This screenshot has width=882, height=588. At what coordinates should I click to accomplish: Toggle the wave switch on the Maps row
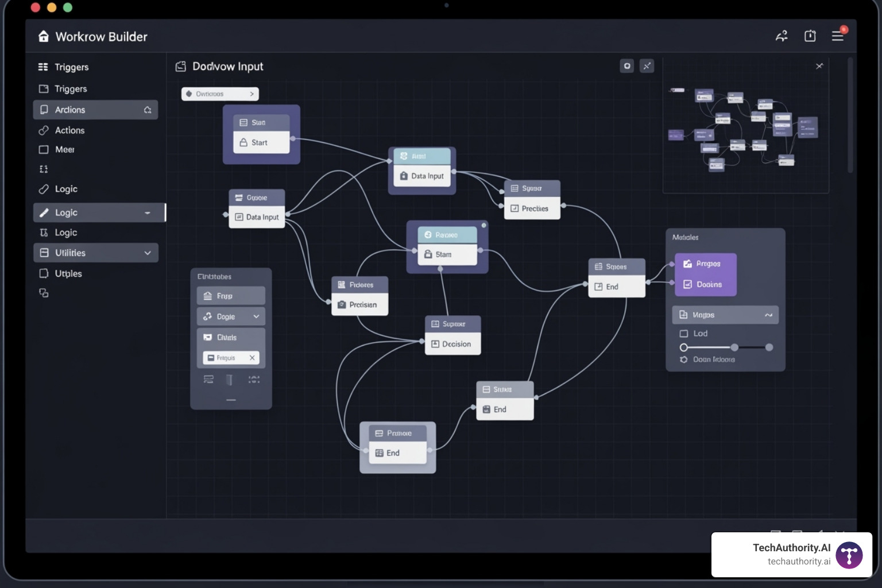tap(768, 315)
